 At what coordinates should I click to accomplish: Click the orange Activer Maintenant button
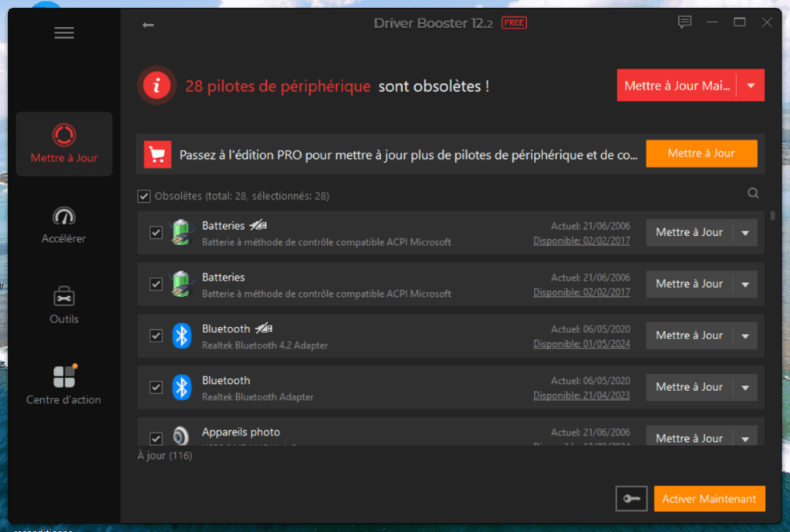709,499
